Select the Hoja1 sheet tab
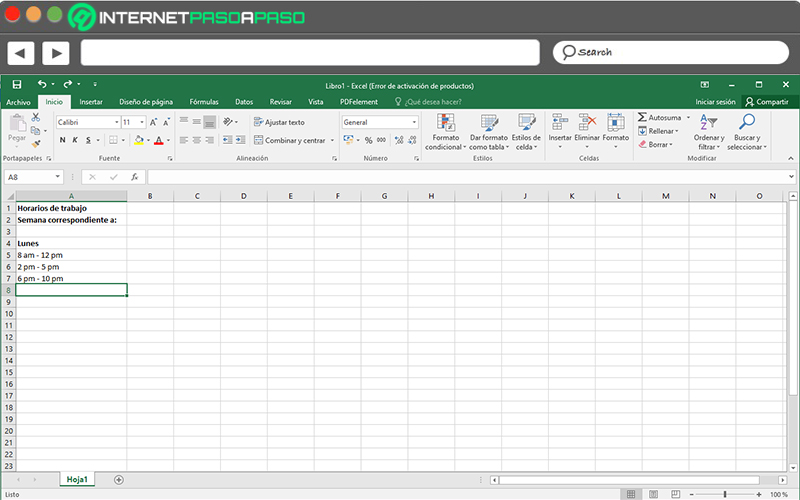 [x=77, y=480]
